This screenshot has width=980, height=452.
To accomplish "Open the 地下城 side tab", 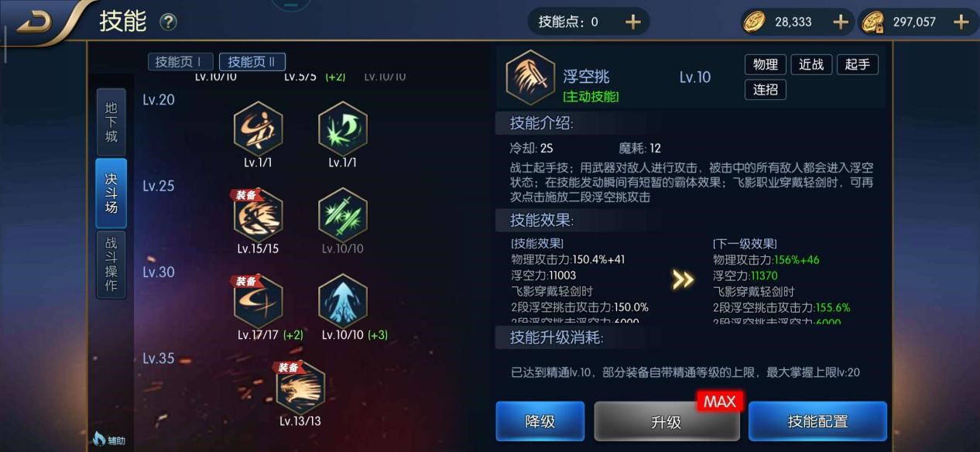I will [x=111, y=121].
